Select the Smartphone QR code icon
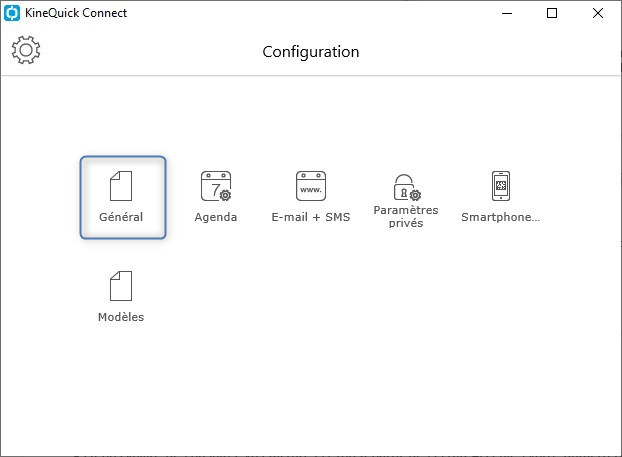 point(501,186)
